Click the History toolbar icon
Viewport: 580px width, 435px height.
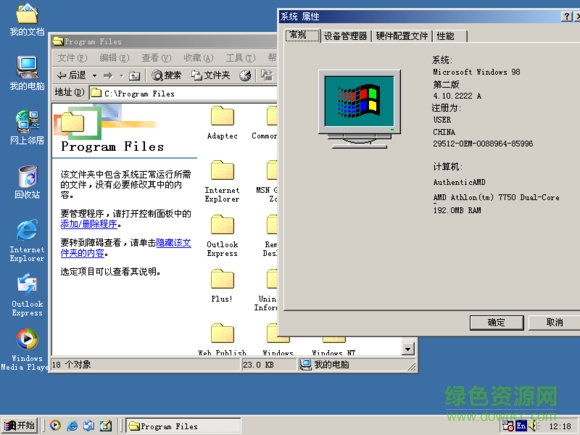pyautogui.click(x=245, y=76)
